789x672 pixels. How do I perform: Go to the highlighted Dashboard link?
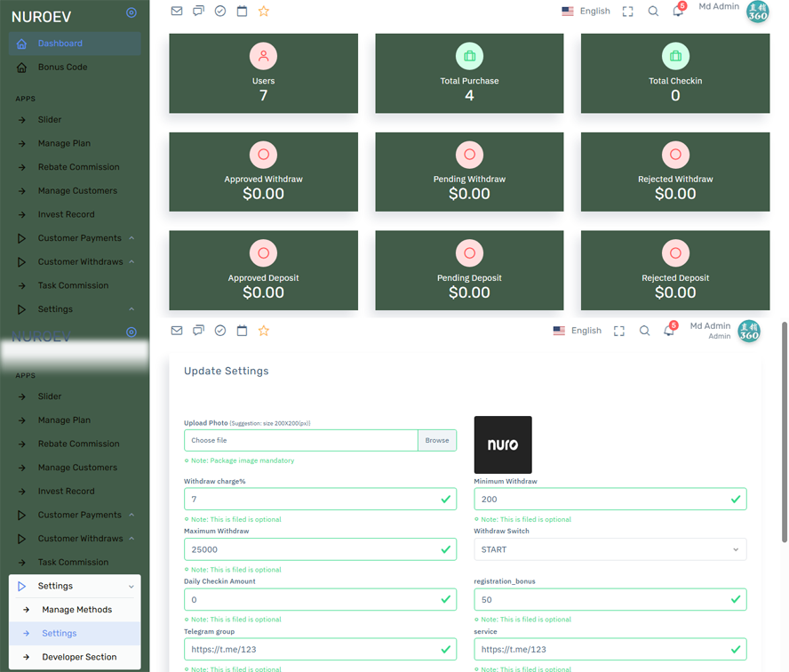click(x=60, y=44)
